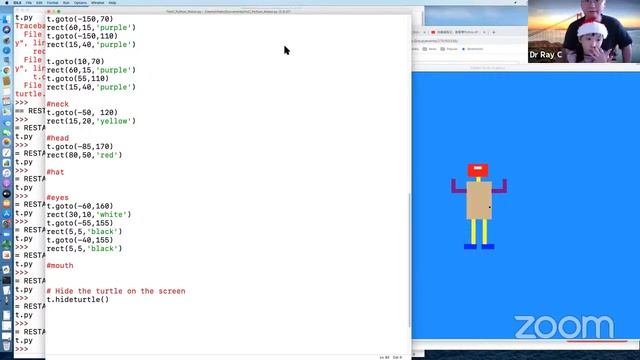
Task: Click the #mouth comment line
Action: [x=60, y=266]
